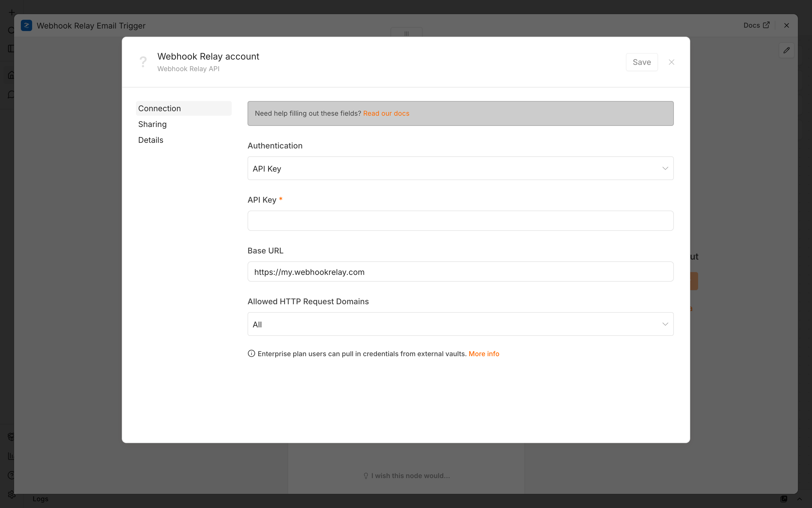Click the 'Webhook Relay Email Trigger' title
Image resolution: width=812 pixels, height=508 pixels.
pos(91,26)
